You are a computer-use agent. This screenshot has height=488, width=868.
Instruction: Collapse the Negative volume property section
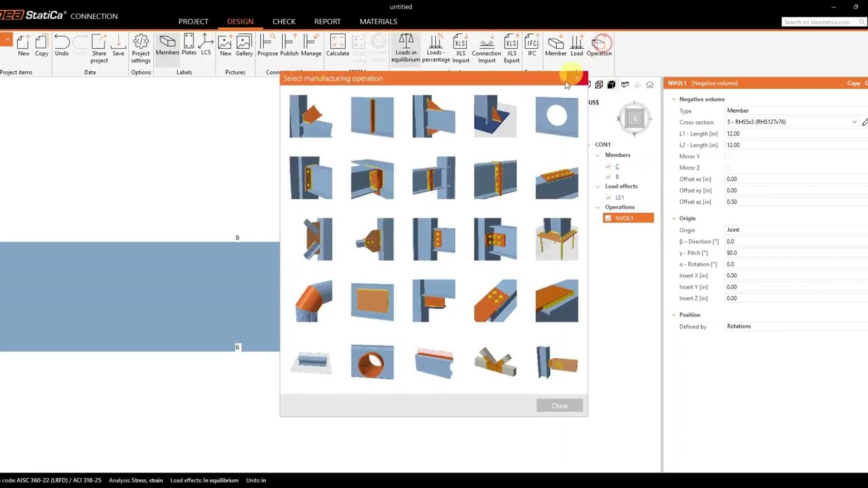coord(674,100)
